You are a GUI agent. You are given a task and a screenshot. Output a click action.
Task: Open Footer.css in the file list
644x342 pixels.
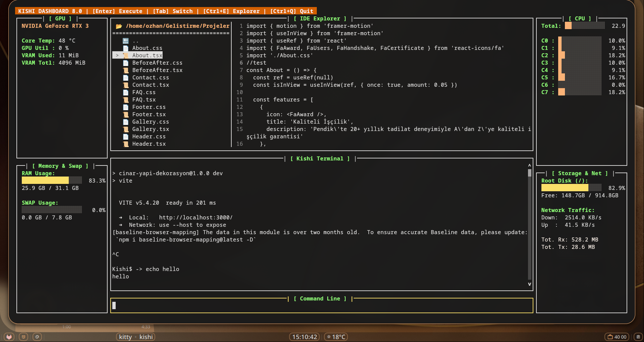(149, 107)
